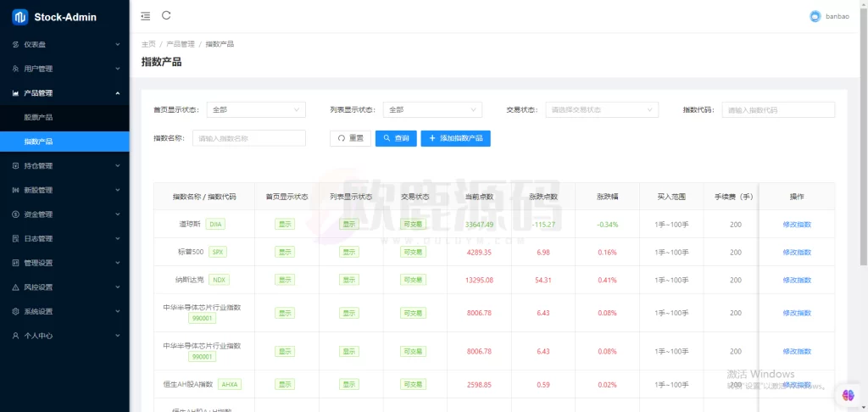Click the 涨跌幅 column header
Screen dimensions: 868x412
(x=607, y=197)
